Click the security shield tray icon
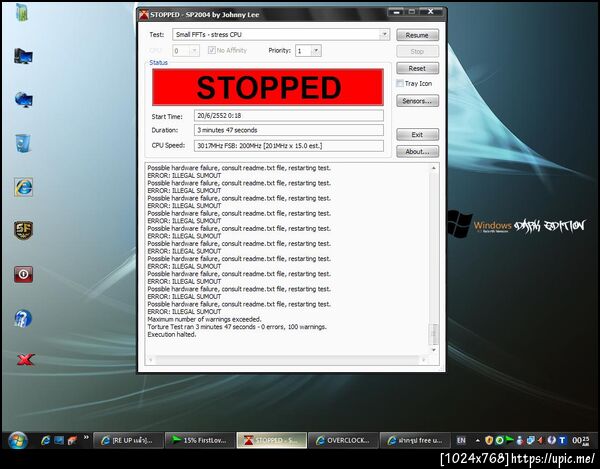600x469 pixels. (489, 440)
